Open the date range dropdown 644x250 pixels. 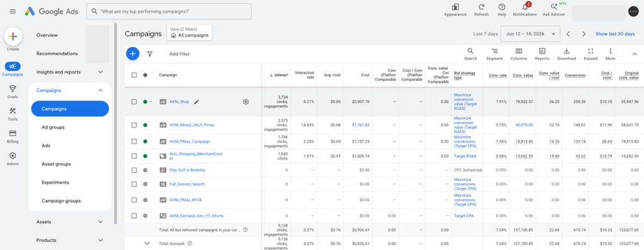[x=530, y=34]
